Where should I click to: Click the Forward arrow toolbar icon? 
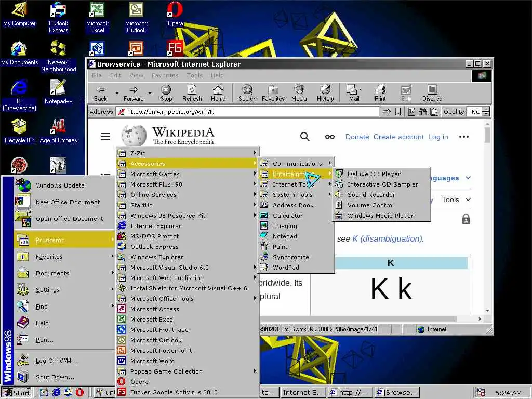point(134,94)
